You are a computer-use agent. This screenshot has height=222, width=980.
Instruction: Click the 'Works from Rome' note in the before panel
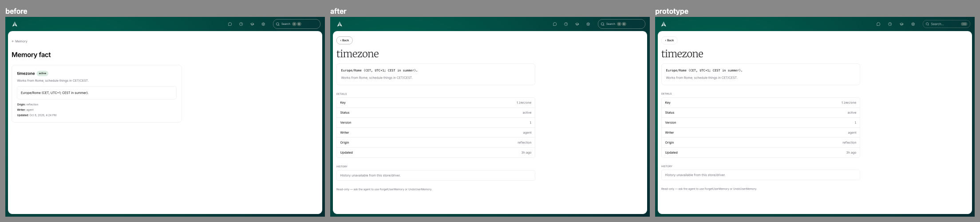pos(53,81)
